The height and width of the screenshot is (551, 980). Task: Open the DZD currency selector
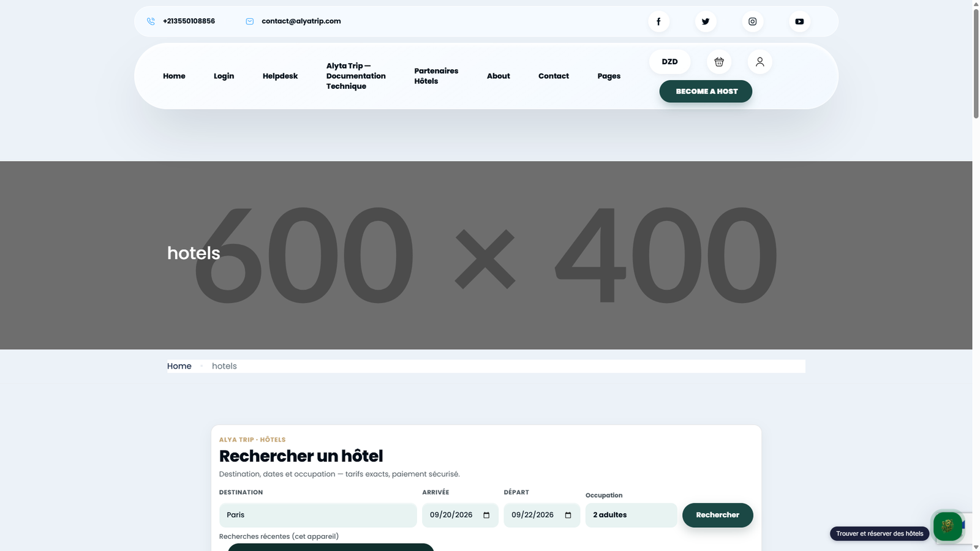pyautogui.click(x=669, y=62)
